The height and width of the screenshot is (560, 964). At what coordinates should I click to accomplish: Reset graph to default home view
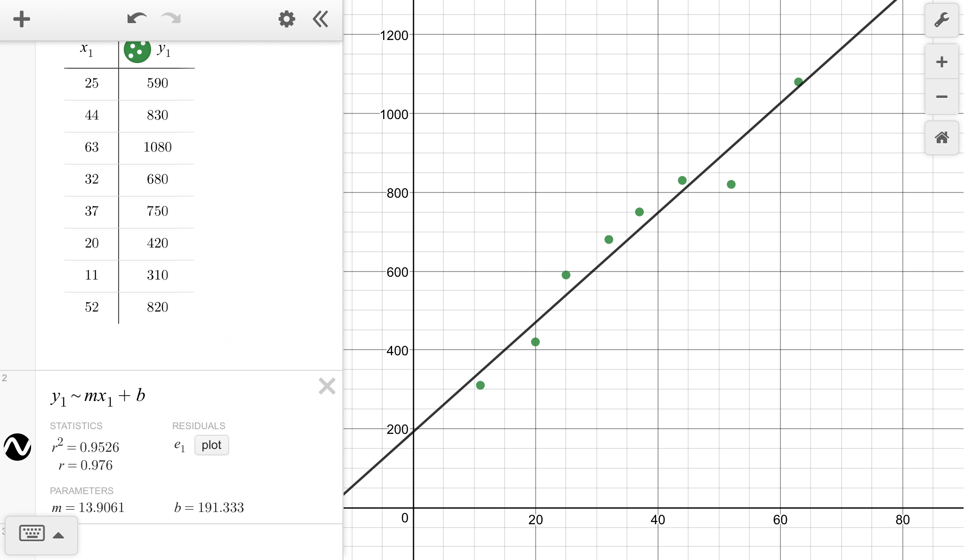pos(941,138)
